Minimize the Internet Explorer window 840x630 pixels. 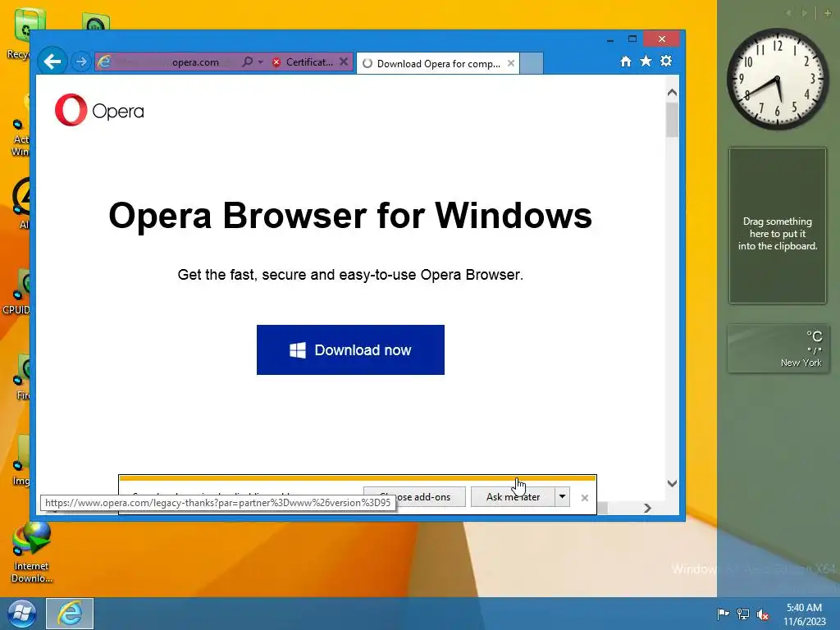[x=610, y=39]
